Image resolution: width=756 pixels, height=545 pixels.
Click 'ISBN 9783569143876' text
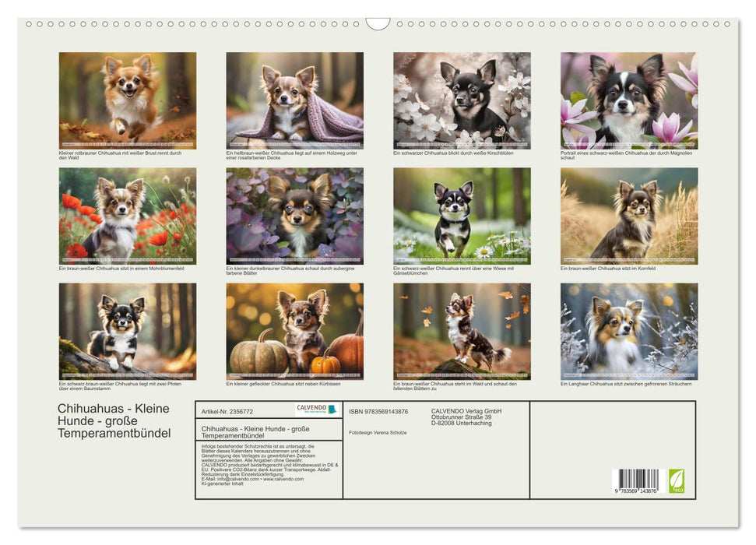pos(378,411)
